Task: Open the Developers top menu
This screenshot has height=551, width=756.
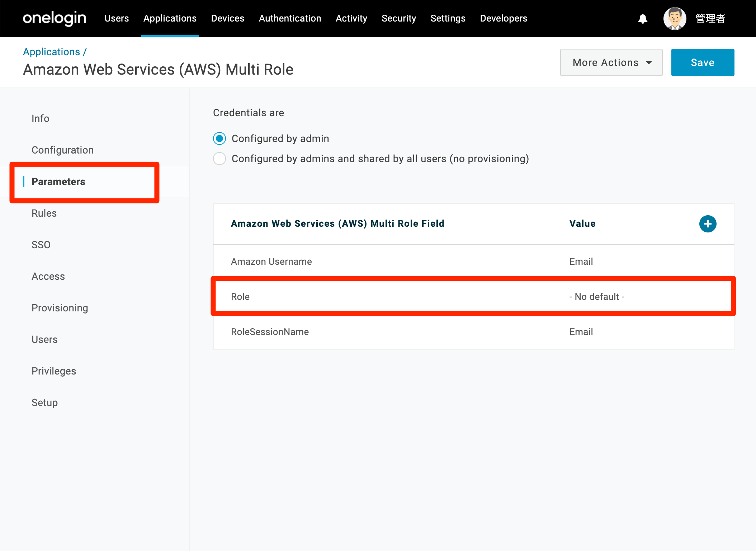Action: click(x=504, y=18)
